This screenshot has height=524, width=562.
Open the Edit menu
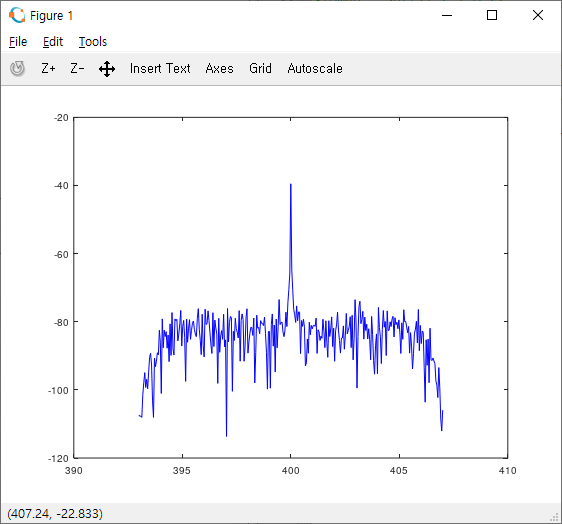click(x=53, y=42)
